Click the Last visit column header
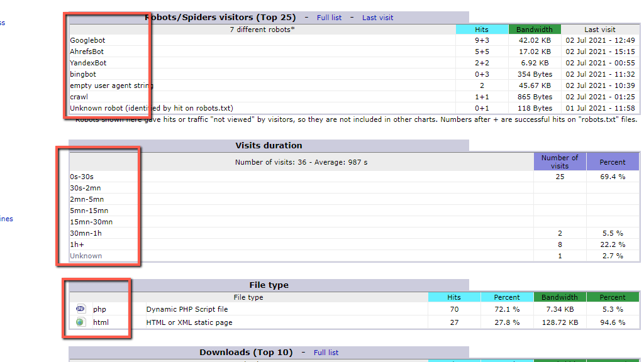Image resolution: width=644 pixels, height=362 pixels. [x=599, y=30]
